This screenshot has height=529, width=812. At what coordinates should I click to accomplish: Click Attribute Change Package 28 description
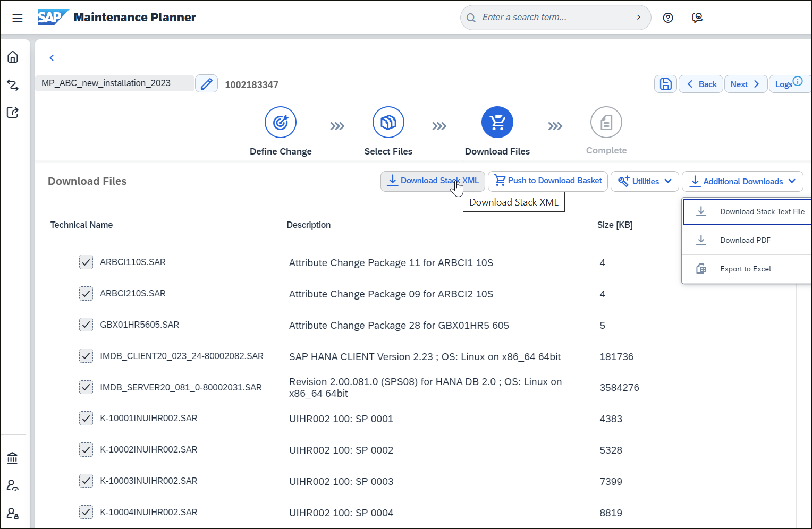[x=399, y=326]
